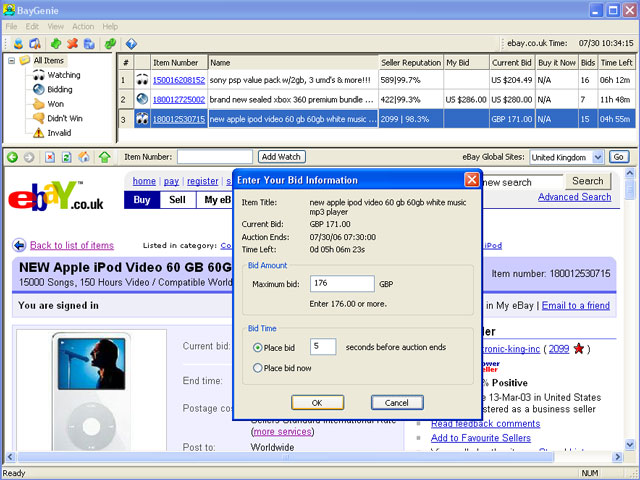Select the Won folder
Viewport: 640px width, 480px height.
tap(56, 104)
